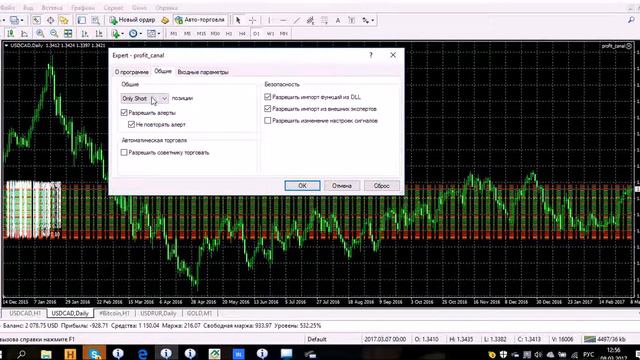
Task: Open the Profiles toolbar icon
Action: [14, 20]
